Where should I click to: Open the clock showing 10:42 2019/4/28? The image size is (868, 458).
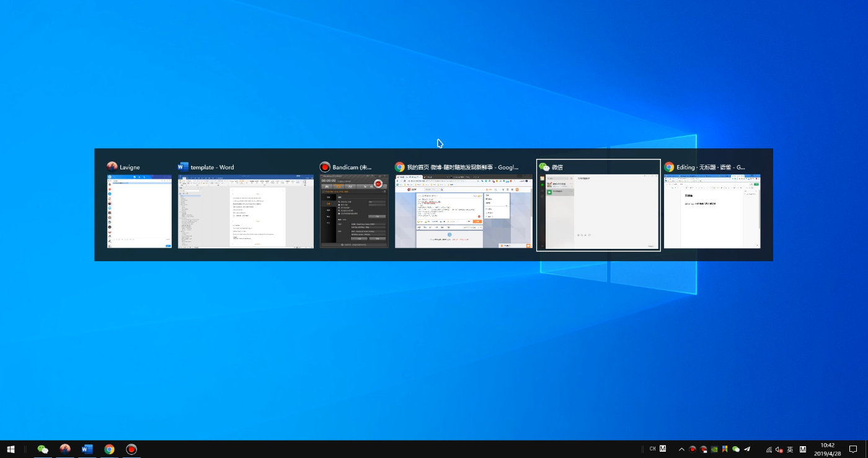pos(827,449)
